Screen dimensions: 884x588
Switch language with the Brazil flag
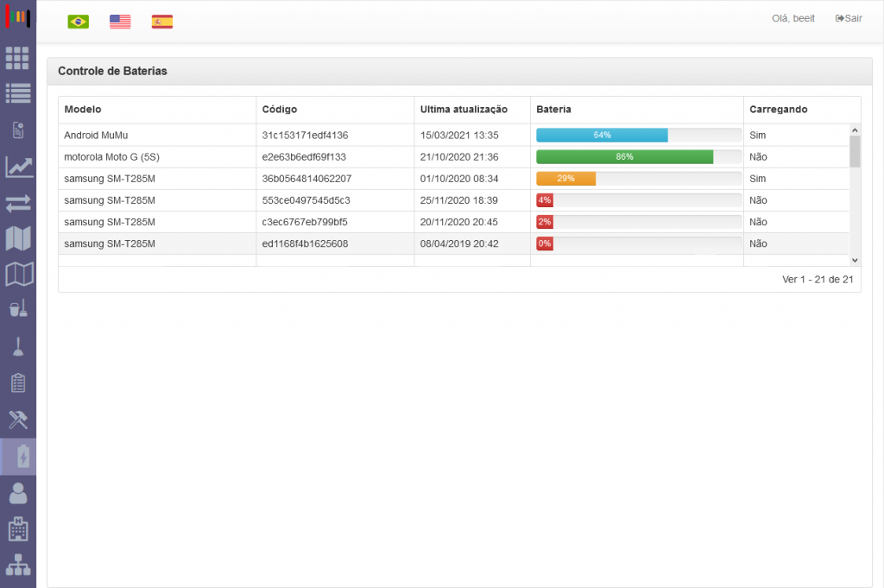[x=79, y=22]
